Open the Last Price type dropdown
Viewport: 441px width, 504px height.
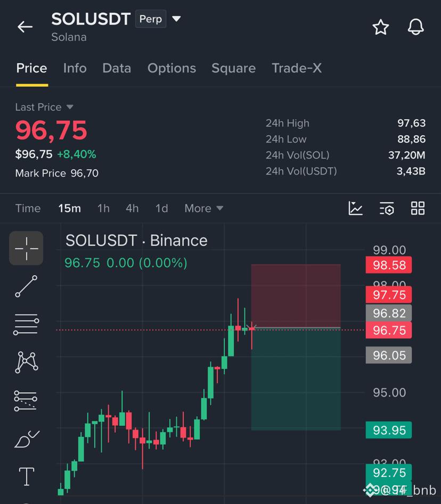click(x=70, y=107)
